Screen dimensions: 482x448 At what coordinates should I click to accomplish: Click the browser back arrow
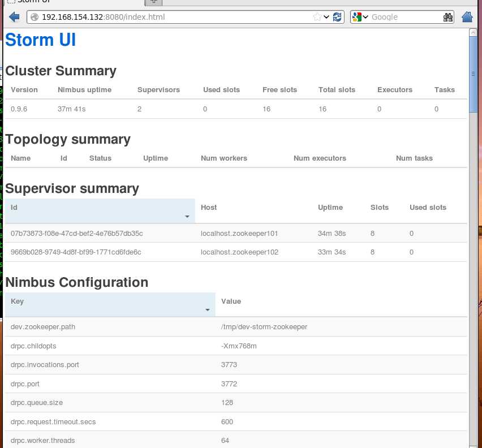pyautogui.click(x=14, y=17)
